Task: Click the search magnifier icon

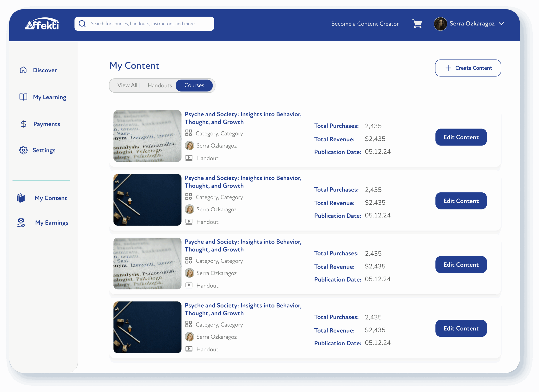Action: point(82,24)
